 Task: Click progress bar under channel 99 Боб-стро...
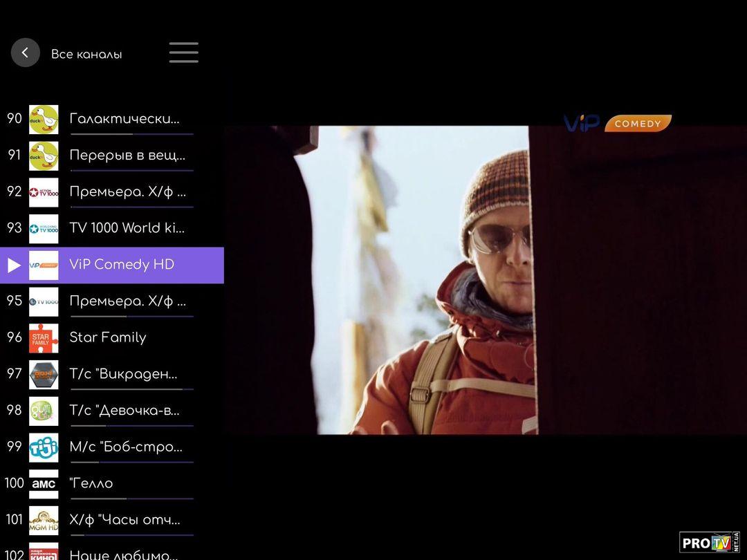coord(131,462)
